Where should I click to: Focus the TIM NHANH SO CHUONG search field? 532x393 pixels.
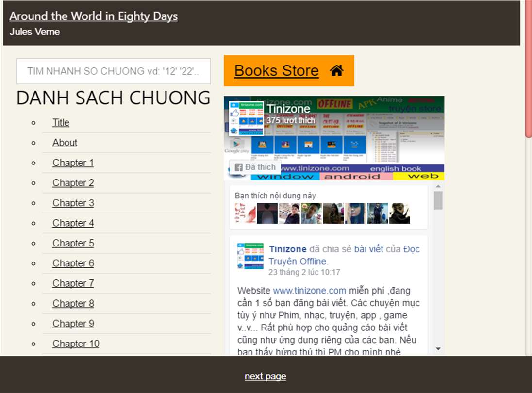point(113,71)
